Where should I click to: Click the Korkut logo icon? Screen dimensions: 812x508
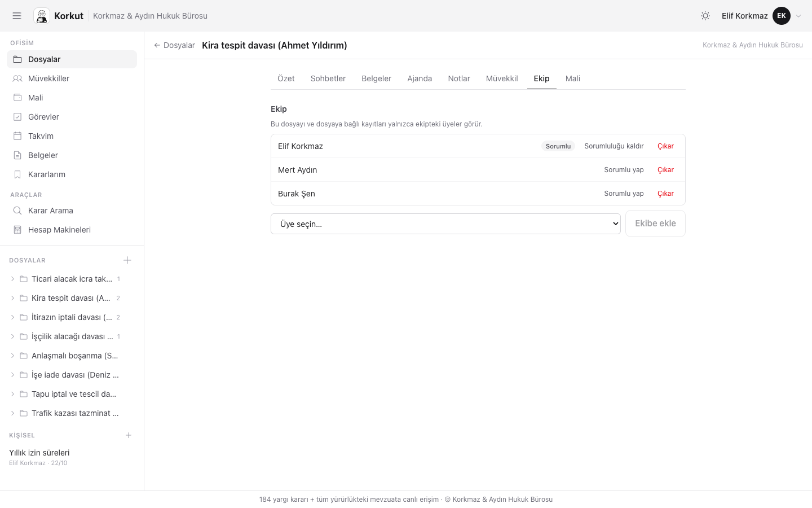click(42, 16)
